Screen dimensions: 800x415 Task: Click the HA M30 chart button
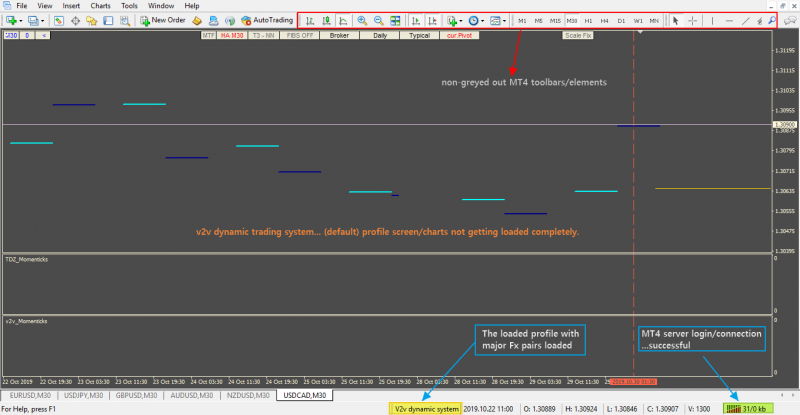point(232,36)
